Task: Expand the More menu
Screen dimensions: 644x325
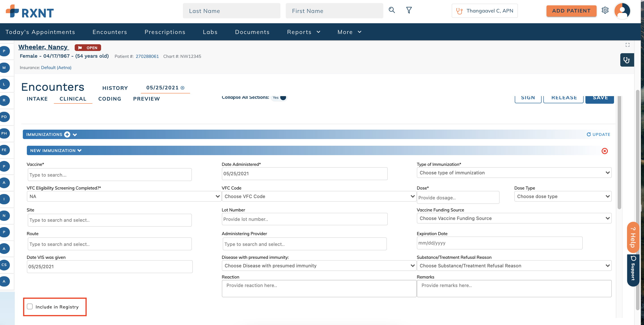Action: [349, 32]
